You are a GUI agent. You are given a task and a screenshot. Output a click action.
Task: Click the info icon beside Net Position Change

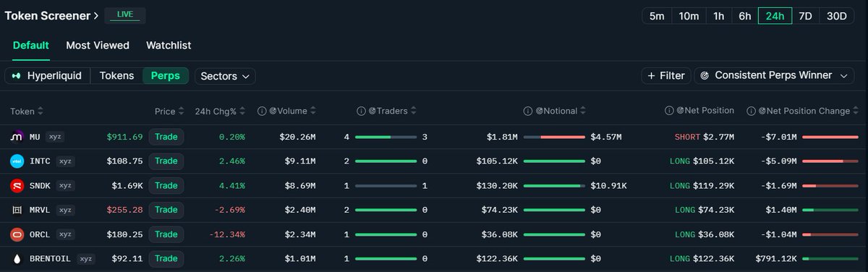752,111
